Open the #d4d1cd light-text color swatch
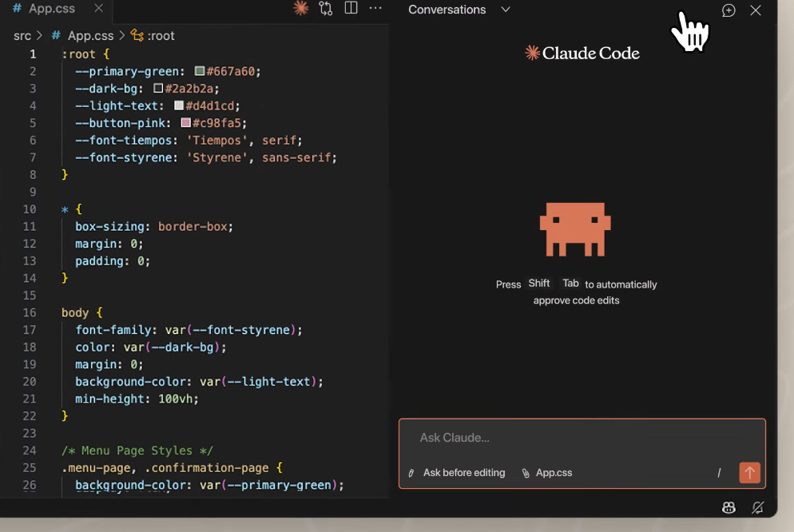 (179, 105)
